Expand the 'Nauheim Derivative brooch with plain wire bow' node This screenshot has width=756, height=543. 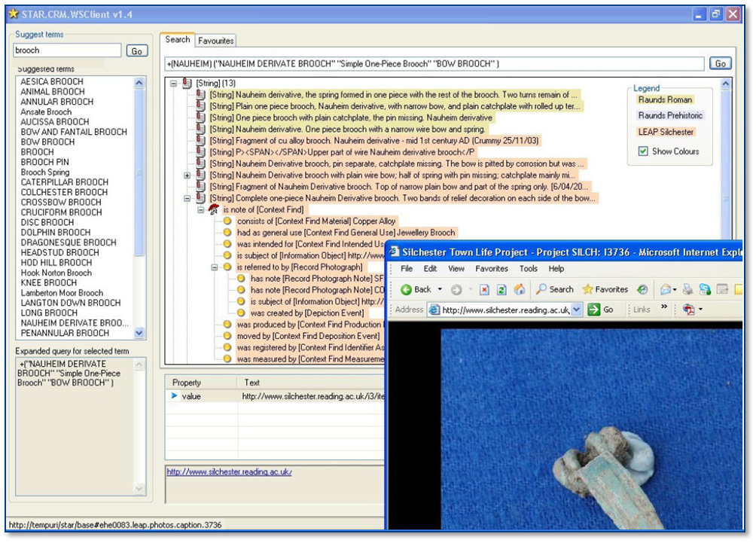pos(187,175)
